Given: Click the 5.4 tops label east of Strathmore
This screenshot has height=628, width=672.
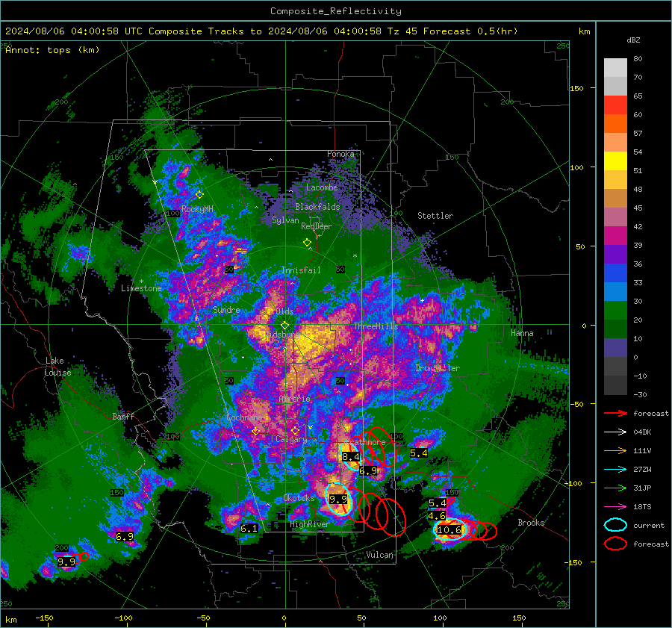Looking at the screenshot, I should tap(419, 453).
